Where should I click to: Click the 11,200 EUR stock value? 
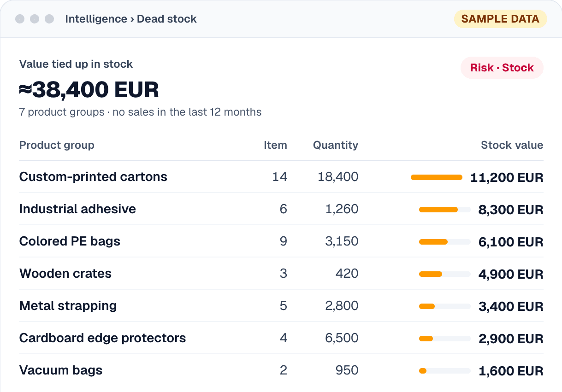click(x=507, y=177)
